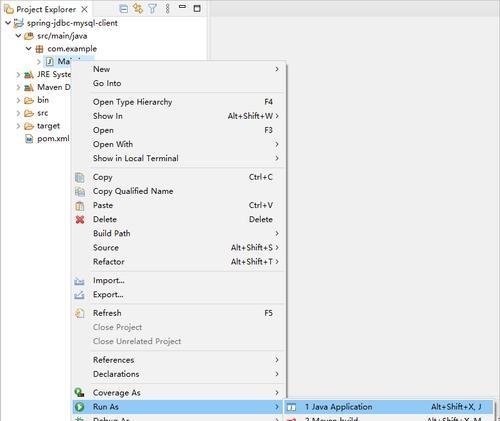Collapse the spring-jdbc-mysql-client project node
This screenshot has width=500, height=421.
coord(8,23)
